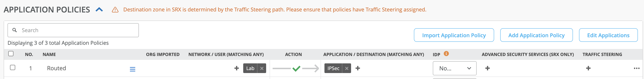
Task: Add a network to the Routed policy
Action: (237, 68)
